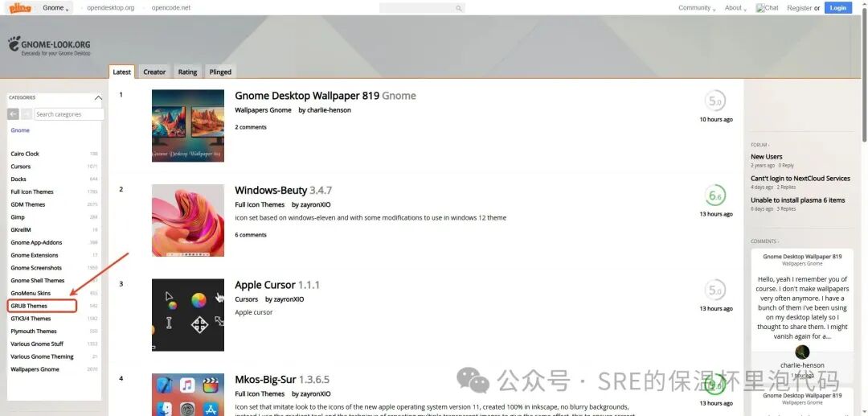Open the 6 comments link for Windows-Beuty
This screenshot has height=416, width=868.
click(x=251, y=235)
